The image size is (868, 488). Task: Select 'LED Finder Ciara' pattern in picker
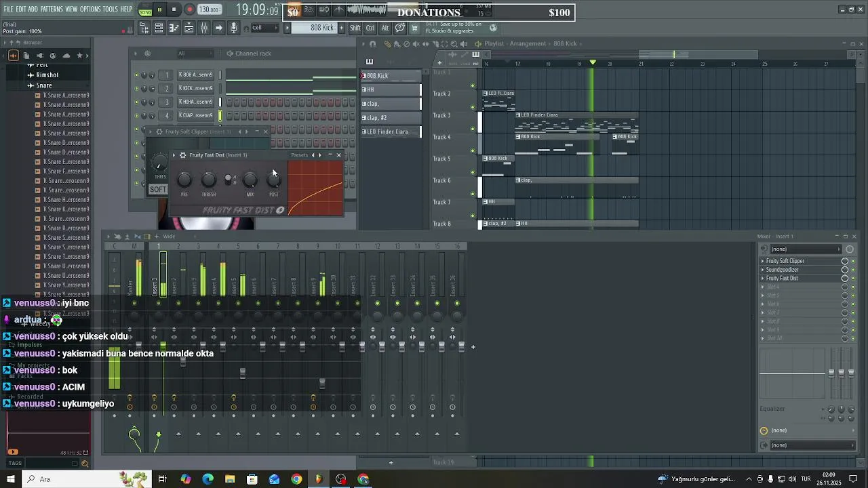coord(391,131)
